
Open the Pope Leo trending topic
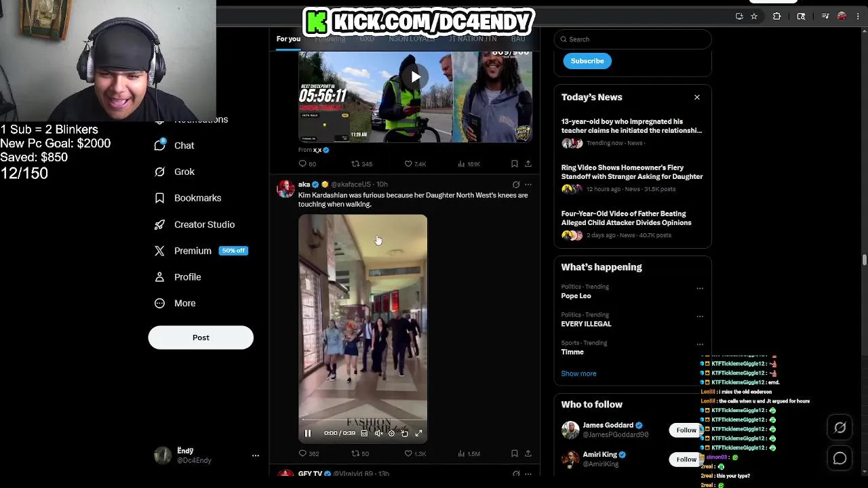(576, 296)
